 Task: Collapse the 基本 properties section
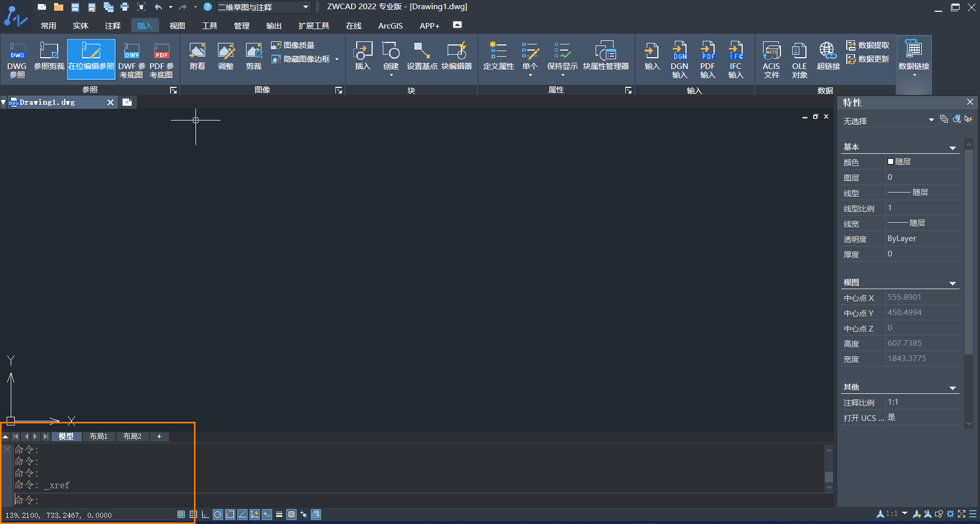tap(952, 148)
